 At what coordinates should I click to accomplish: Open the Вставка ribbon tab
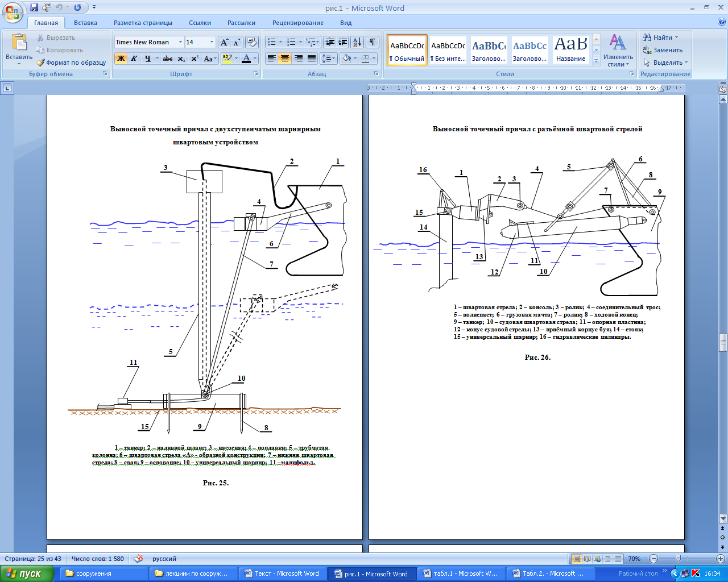[x=85, y=23]
